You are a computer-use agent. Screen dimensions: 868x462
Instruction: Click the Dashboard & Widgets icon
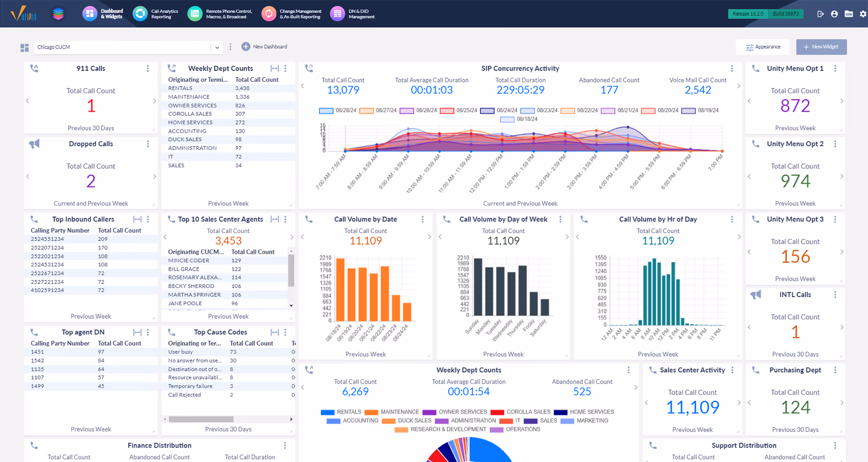[89, 14]
